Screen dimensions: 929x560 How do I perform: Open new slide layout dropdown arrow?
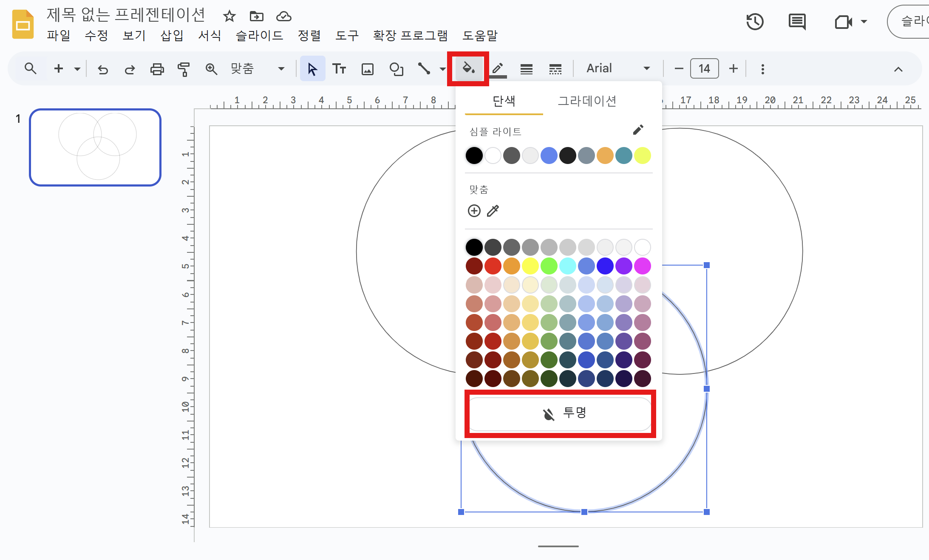pyautogui.click(x=77, y=68)
